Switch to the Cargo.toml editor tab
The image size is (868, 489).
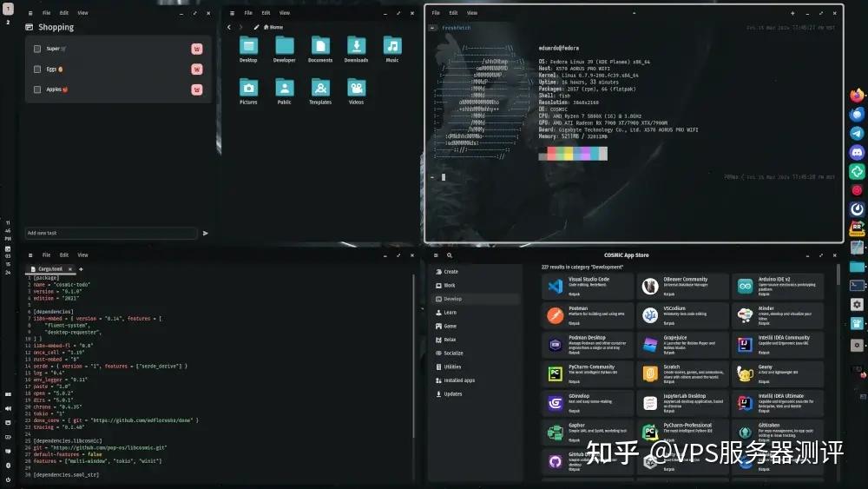[x=49, y=269]
